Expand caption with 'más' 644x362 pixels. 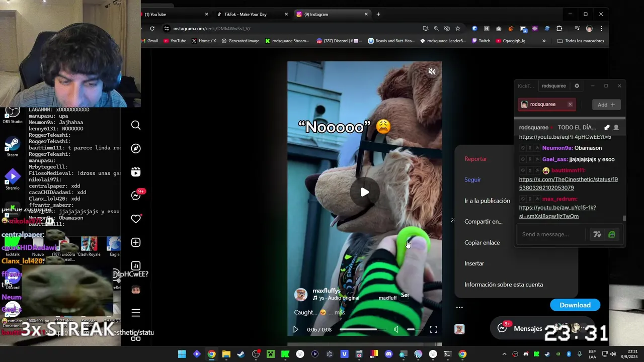[340, 312]
